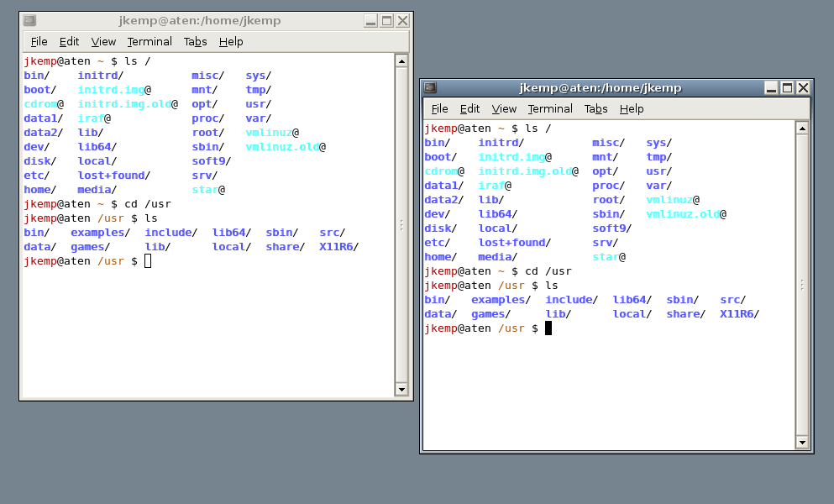
Task: Click 'iraf' link entry in left terminal
Action: tap(91, 118)
